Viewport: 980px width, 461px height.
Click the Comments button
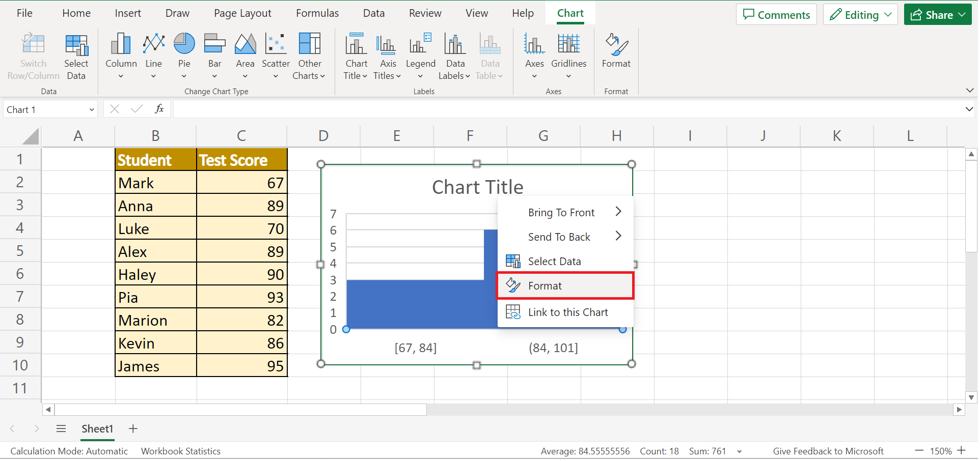776,15
